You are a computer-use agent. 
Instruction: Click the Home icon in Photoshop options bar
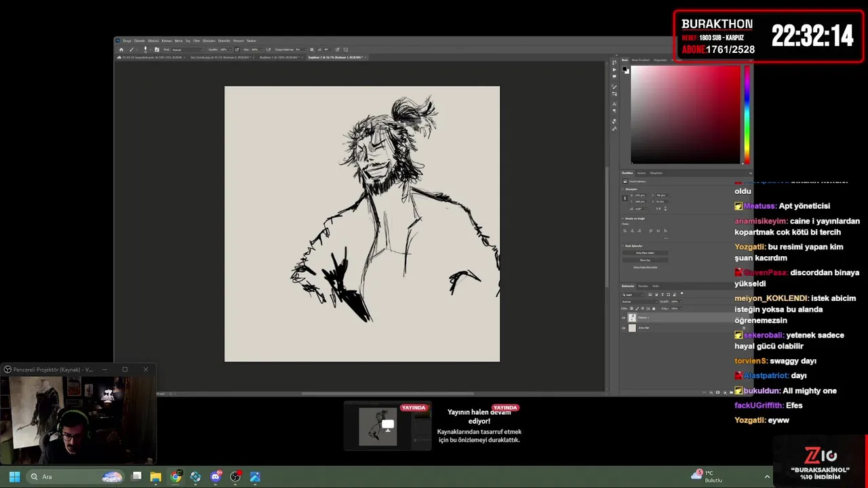tap(121, 49)
